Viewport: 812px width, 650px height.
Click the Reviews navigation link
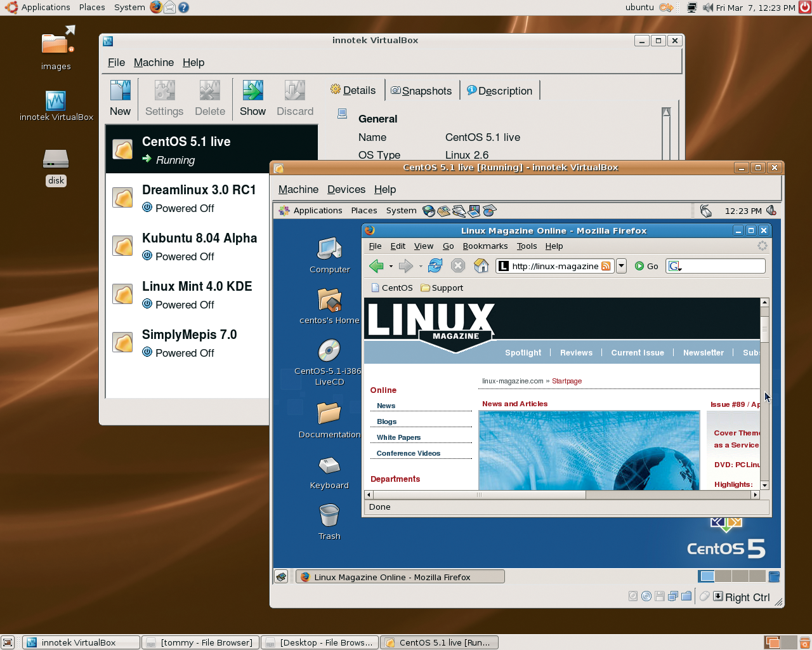[576, 353]
